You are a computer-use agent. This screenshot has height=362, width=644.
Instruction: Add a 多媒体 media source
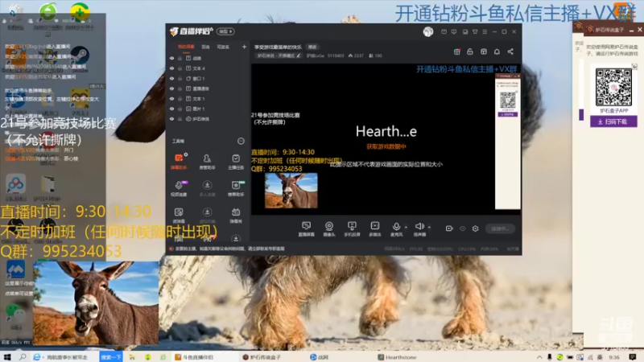[x=375, y=228]
